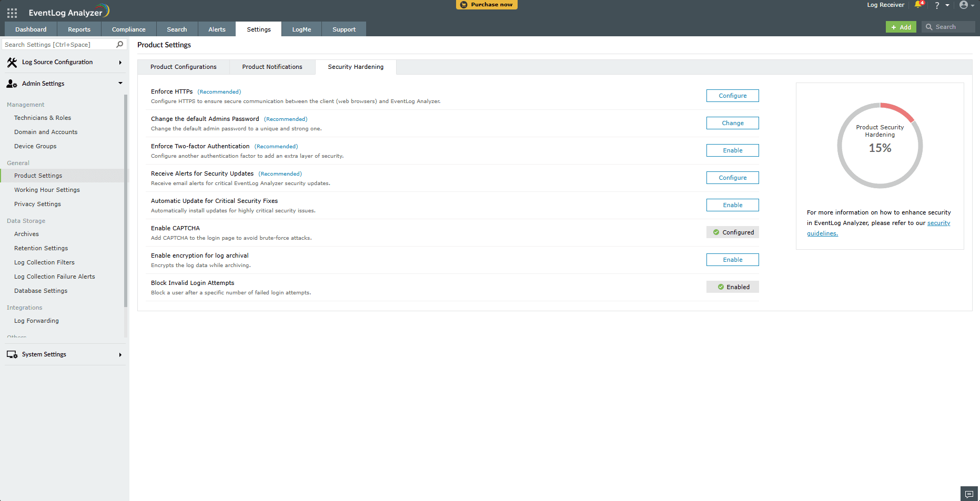The image size is (980, 501).
Task: Click the sidebar vertical scrollbar
Action: [x=126, y=201]
